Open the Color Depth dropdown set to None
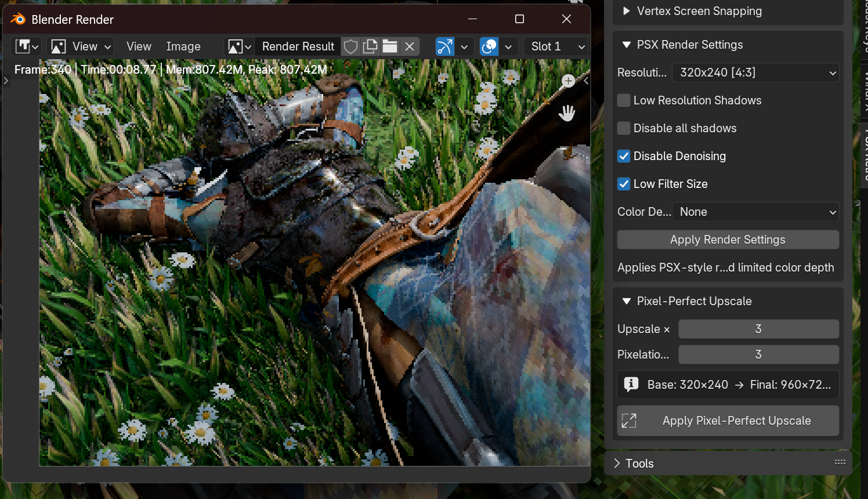This screenshot has width=868, height=499. point(755,212)
